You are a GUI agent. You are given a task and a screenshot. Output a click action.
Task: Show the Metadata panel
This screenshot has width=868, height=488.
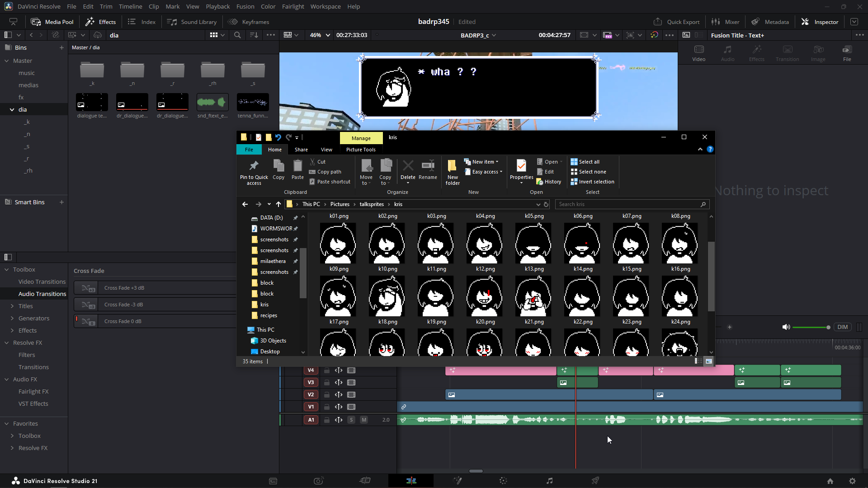(x=770, y=22)
